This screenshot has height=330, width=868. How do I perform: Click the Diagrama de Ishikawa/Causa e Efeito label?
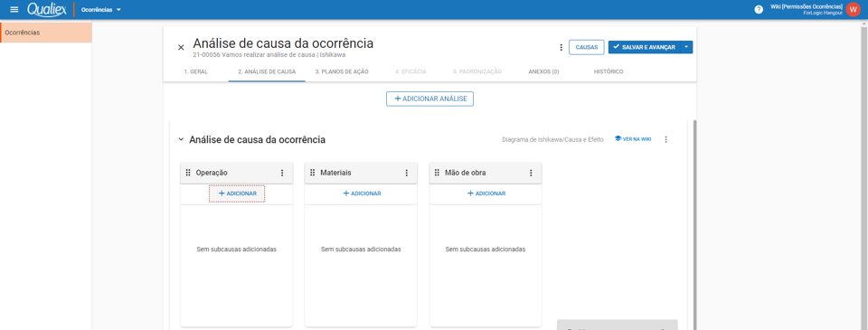(552, 139)
